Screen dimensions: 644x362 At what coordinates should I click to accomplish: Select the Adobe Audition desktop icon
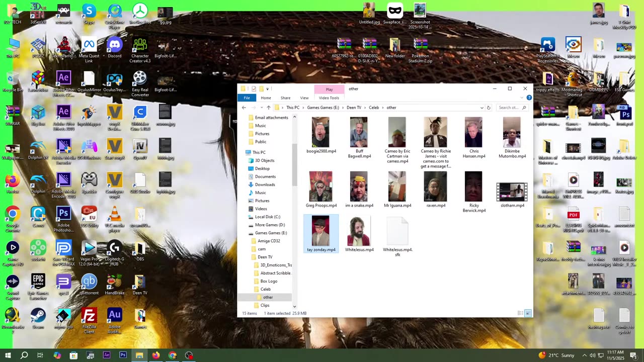click(115, 321)
